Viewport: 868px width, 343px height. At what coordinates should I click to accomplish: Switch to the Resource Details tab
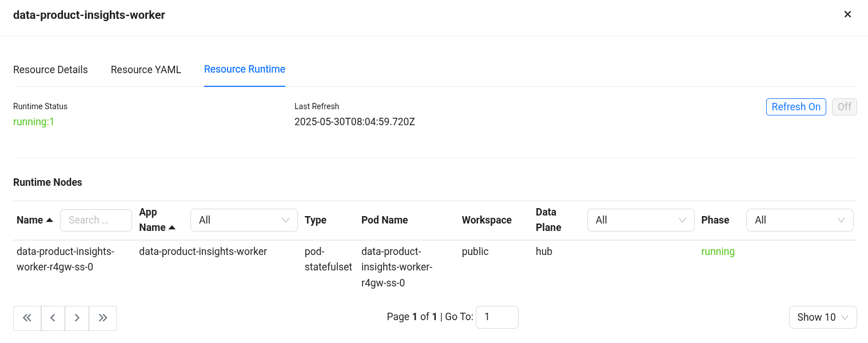click(50, 70)
